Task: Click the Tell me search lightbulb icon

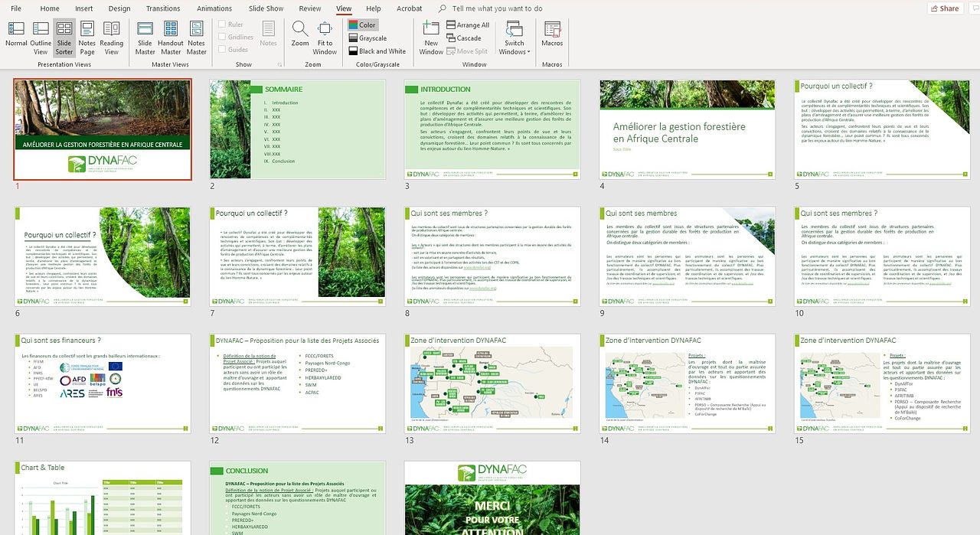Action: pyautogui.click(x=443, y=8)
